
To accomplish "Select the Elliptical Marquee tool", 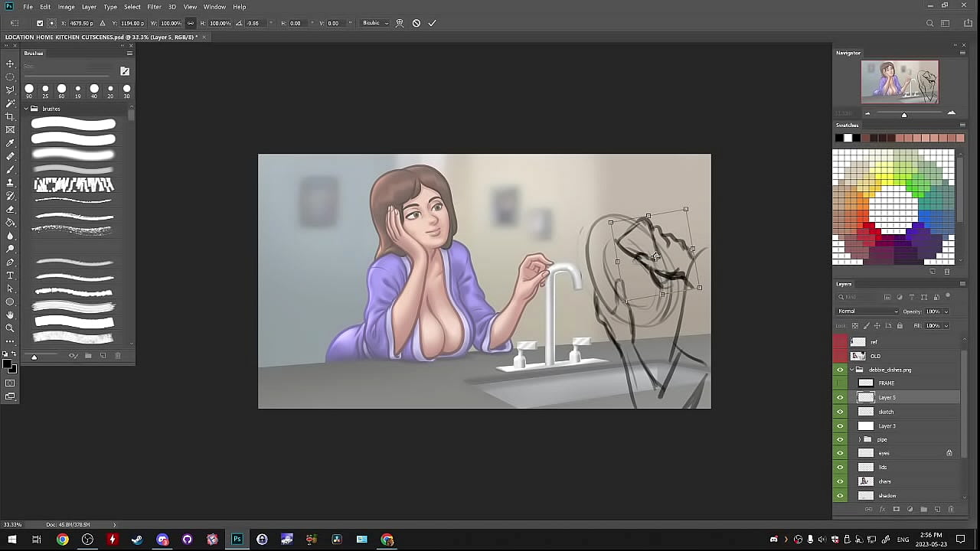I will tap(10, 77).
